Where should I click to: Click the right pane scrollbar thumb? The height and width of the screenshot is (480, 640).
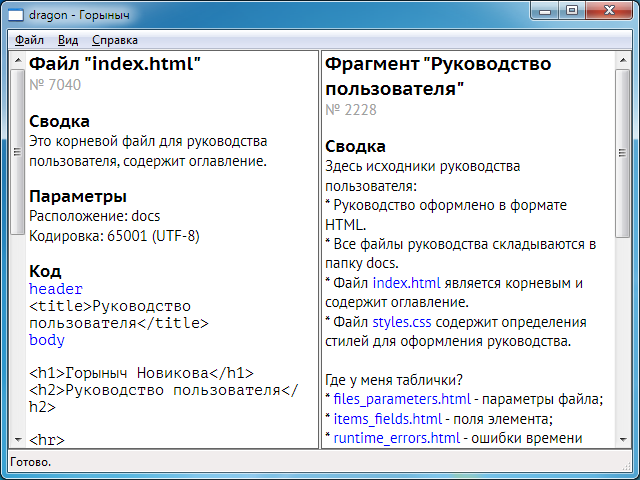622,153
